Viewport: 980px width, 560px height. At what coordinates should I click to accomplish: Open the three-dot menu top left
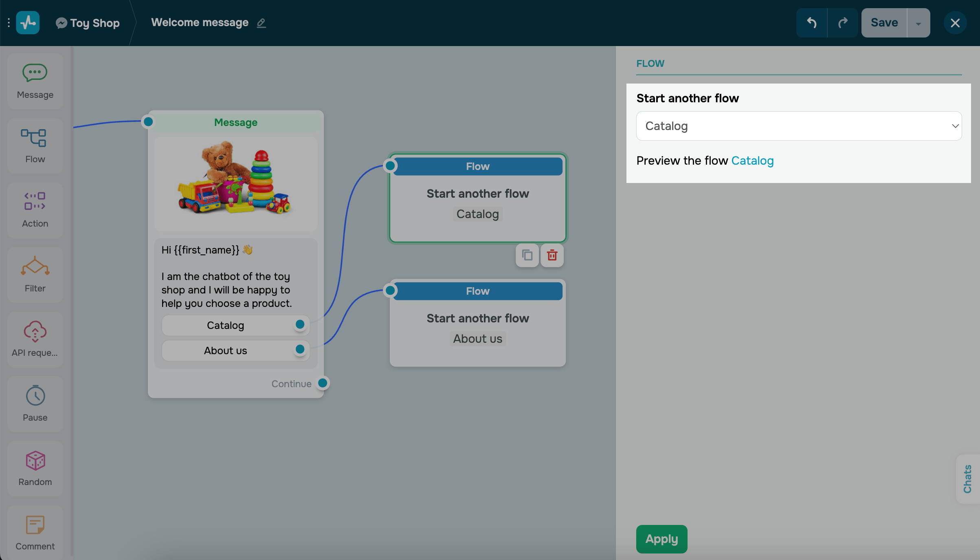point(9,22)
